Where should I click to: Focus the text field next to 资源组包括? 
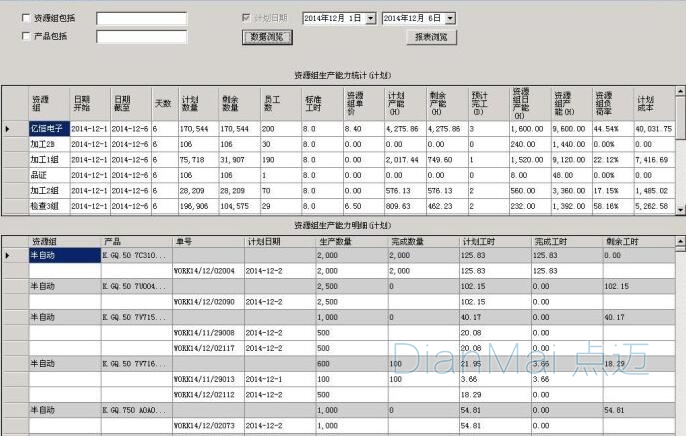(x=141, y=18)
